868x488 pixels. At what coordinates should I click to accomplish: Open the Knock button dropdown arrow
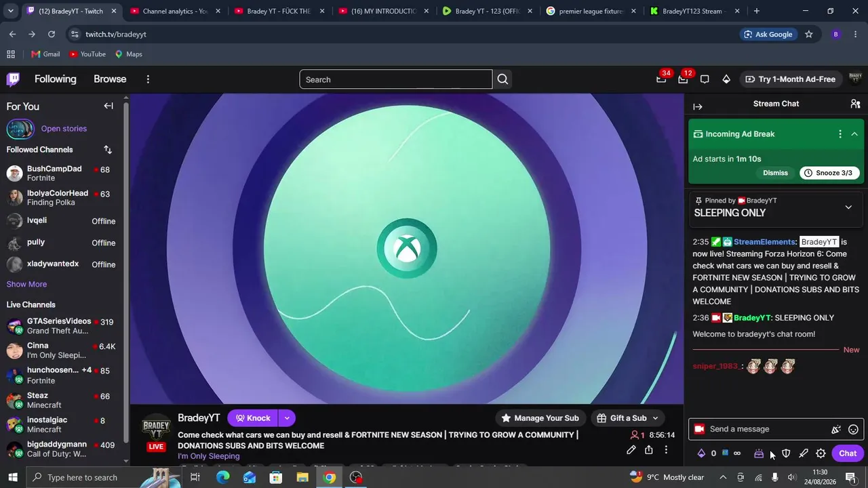coord(287,418)
